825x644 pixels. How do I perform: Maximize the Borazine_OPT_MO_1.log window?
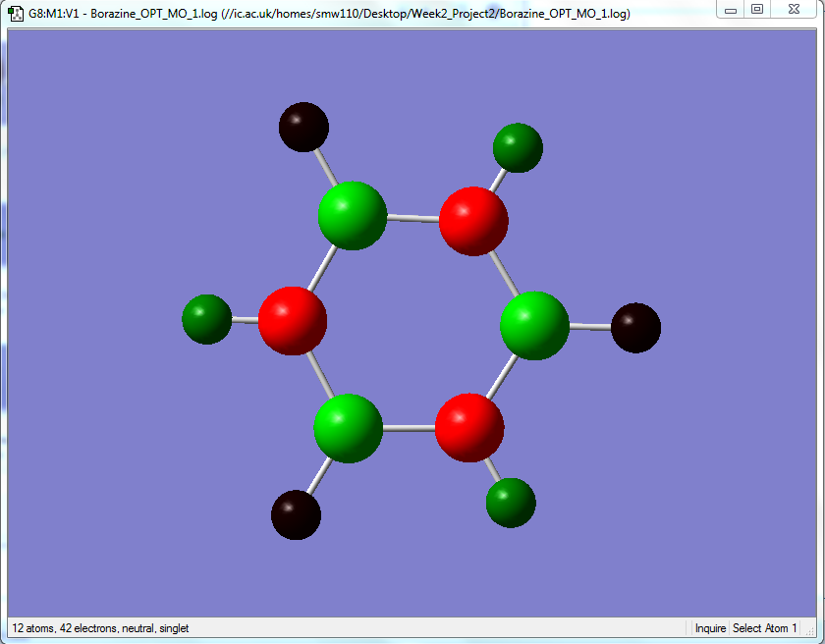pyautogui.click(x=756, y=9)
